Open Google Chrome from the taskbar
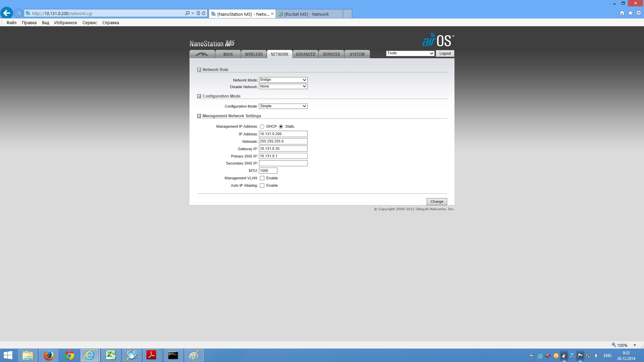644x362 pixels. tap(69, 355)
